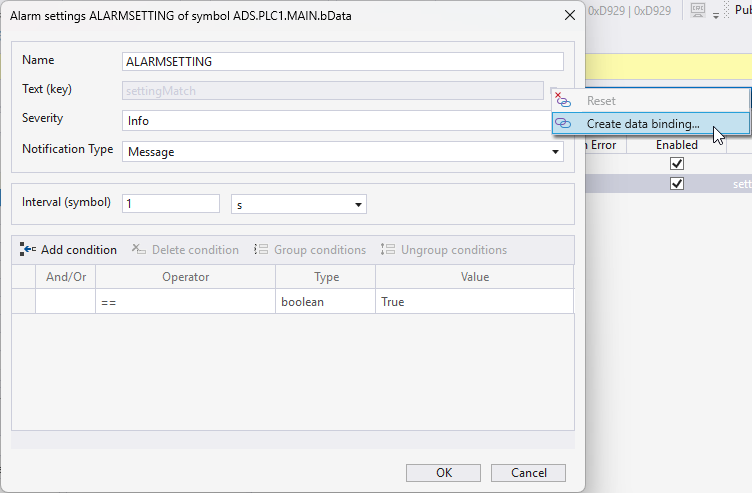Confirm the dialog with OK
The image size is (752, 493).
(444, 473)
